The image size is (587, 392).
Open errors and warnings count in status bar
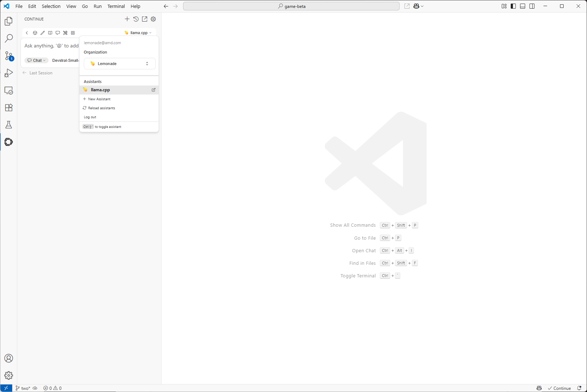click(53, 388)
